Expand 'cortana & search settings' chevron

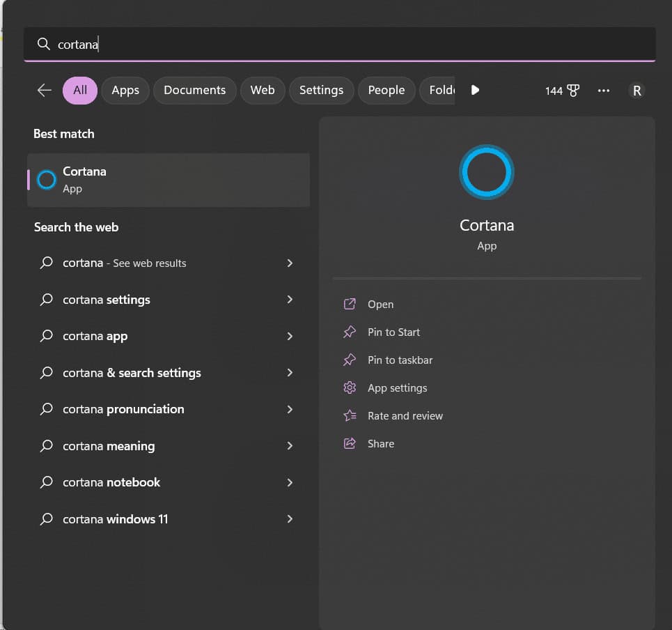click(x=290, y=373)
